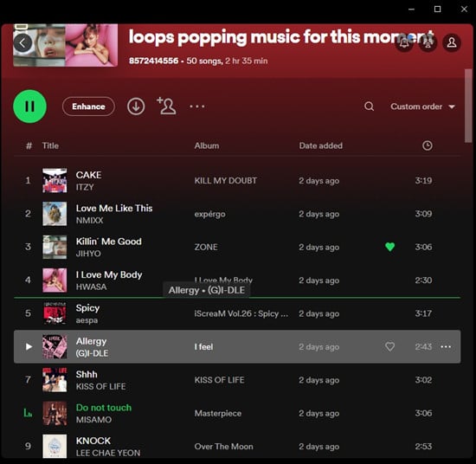Maximize the Spotify window
Screen dimensions: 476x464
click(437, 10)
